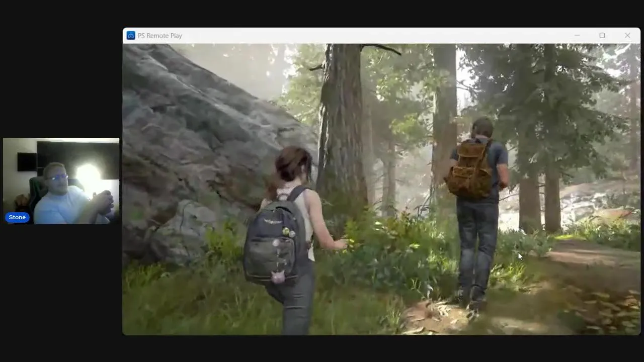Minimize the PS Remote Play window
This screenshot has height=362, width=644.
[577, 36]
